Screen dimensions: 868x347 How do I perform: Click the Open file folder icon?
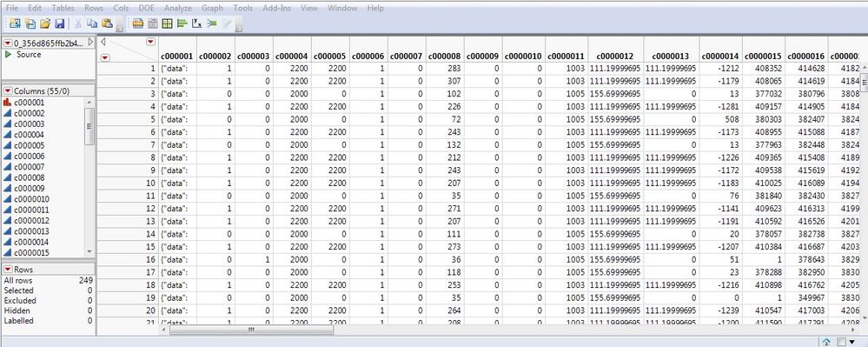(45, 23)
